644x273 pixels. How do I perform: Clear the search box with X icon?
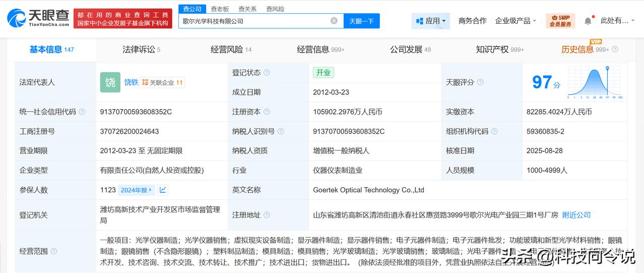click(334, 21)
